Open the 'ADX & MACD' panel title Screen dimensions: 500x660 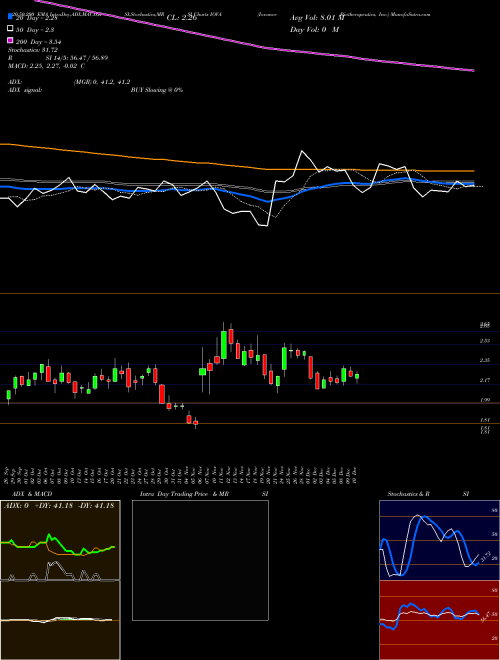(x=32, y=494)
